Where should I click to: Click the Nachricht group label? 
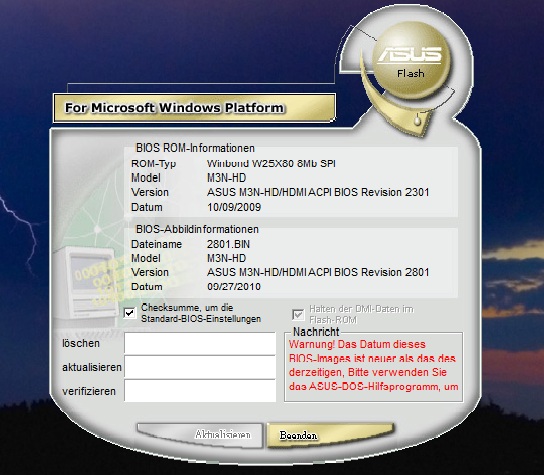(316, 332)
